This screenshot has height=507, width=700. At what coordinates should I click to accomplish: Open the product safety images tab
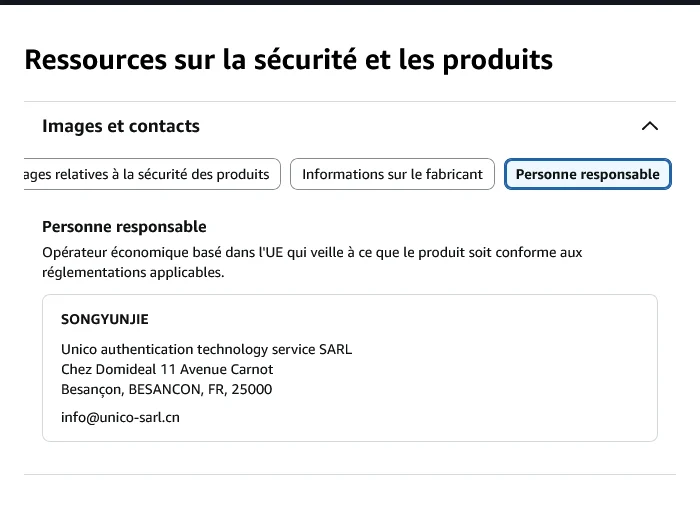152,174
